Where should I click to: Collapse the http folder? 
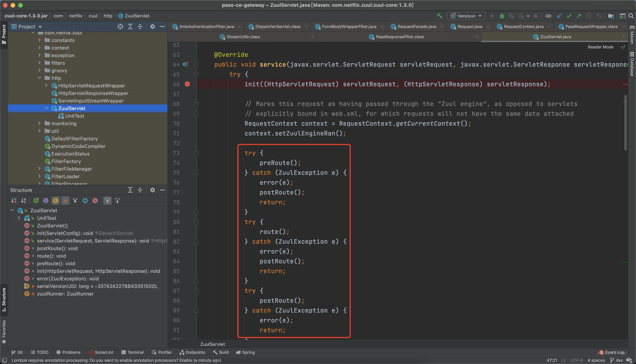pos(39,78)
